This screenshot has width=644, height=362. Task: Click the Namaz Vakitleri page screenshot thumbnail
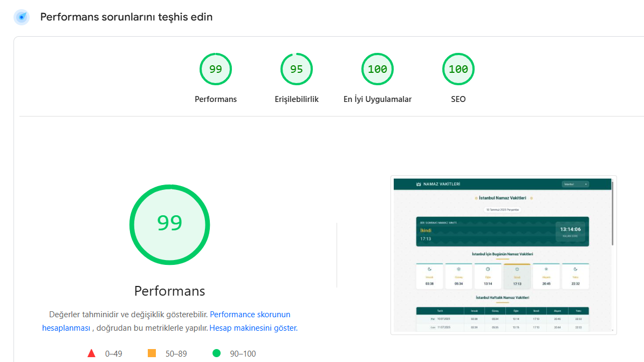click(x=504, y=255)
